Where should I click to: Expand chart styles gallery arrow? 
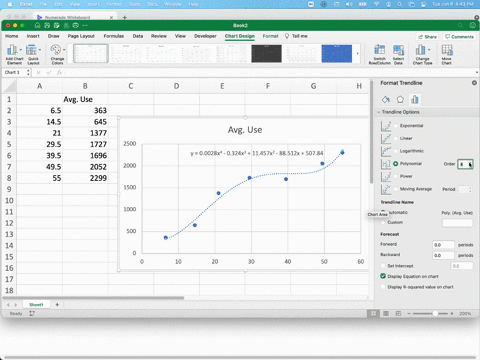point(358,53)
